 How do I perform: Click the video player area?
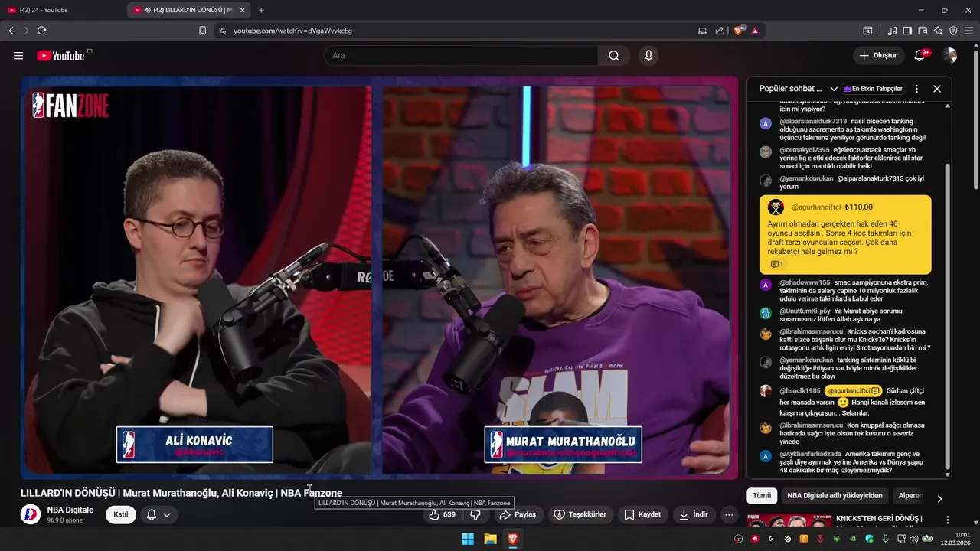[379, 277]
